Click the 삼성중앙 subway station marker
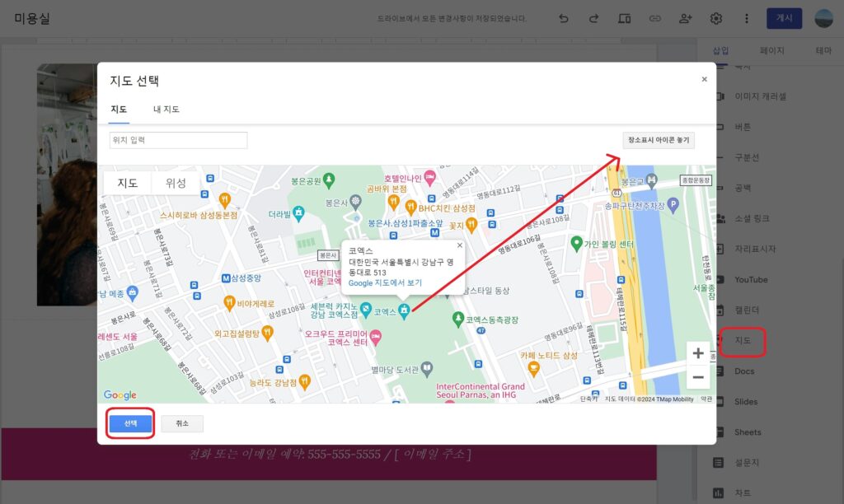 [226, 278]
